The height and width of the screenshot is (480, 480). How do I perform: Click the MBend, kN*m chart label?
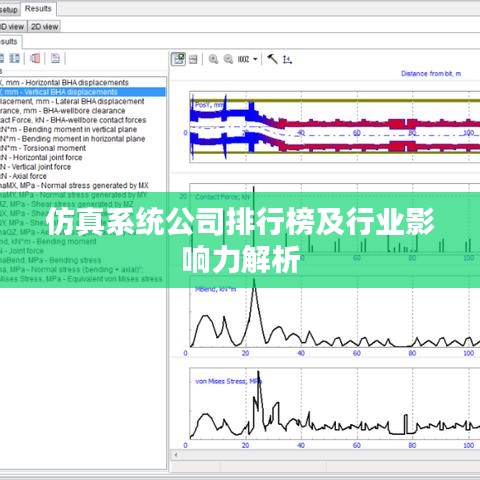coord(215,289)
